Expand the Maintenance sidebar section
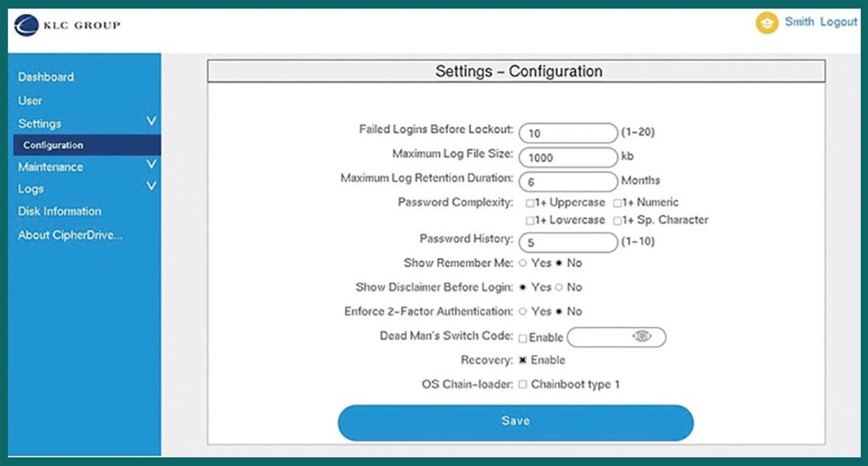The image size is (868, 466). [151, 165]
